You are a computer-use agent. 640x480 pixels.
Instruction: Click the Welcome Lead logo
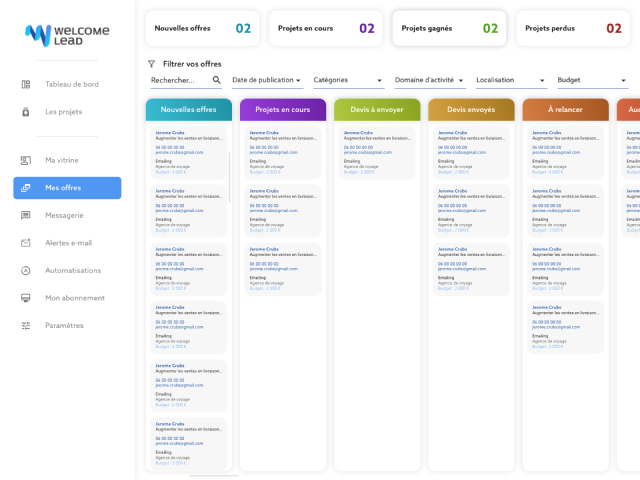point(67,36)
